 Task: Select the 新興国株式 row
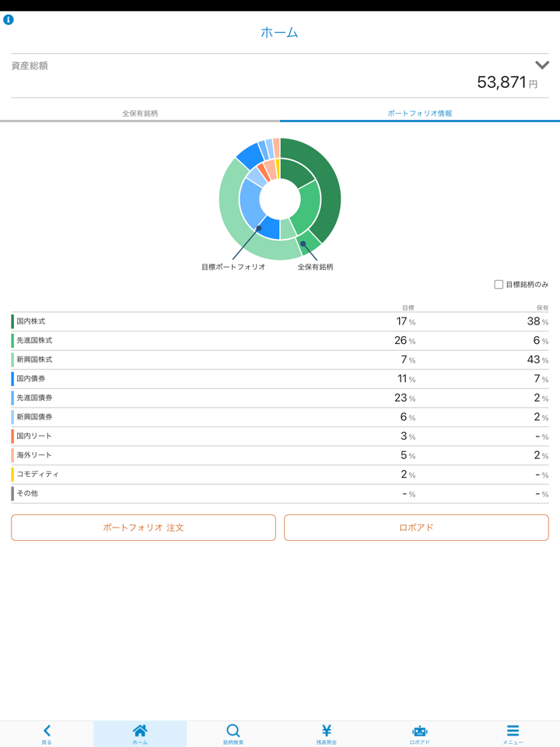(x=280, y=360)
